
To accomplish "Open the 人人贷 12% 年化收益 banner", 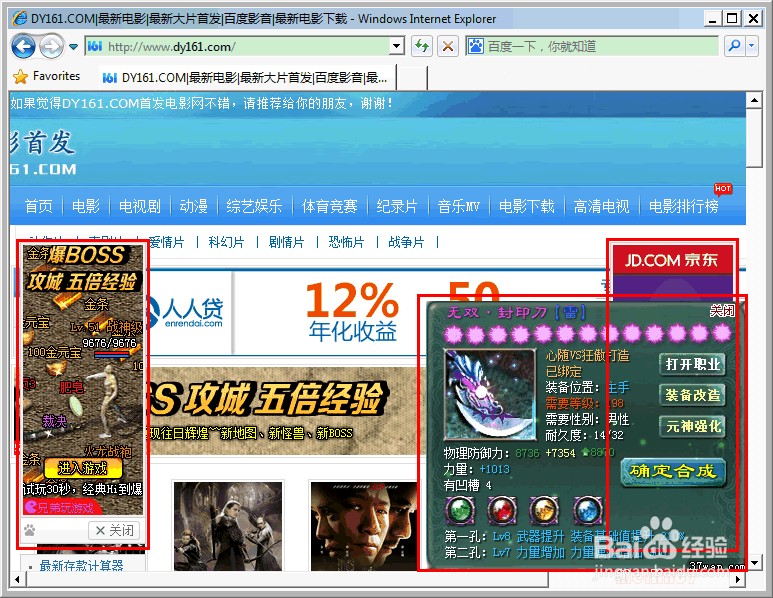I will [281, 312].
